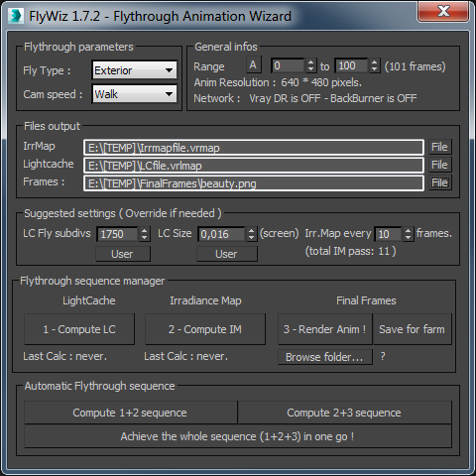Adjust the Irr.Map every frames spinner
Viewport: 476px width, 476px height.
coord(409,234)
